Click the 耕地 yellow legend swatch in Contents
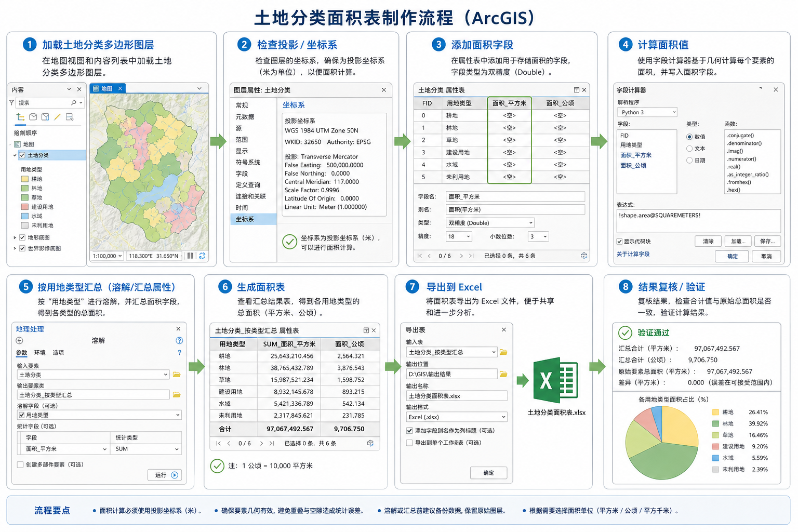798x532 pixels. tap(24, 179)
